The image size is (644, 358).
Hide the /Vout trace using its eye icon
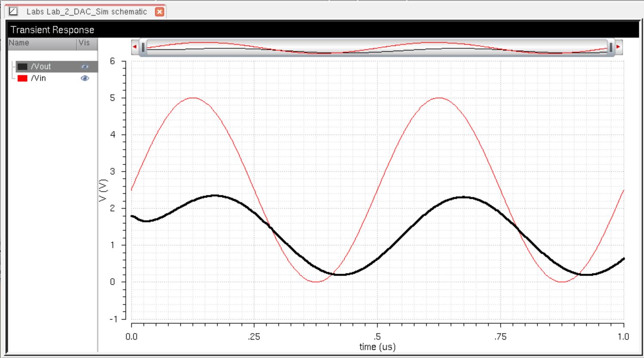[85, 67]
